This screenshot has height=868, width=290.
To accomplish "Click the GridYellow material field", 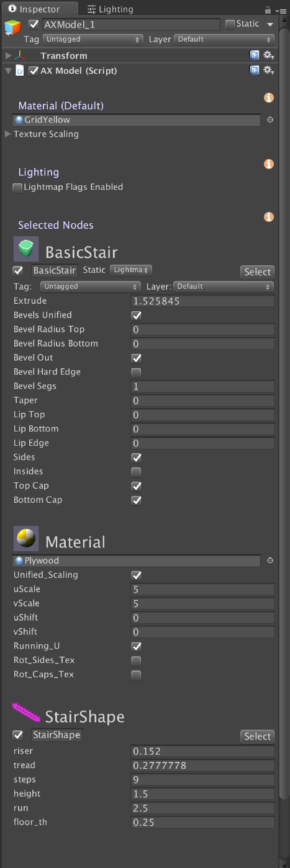I will 137,120.
